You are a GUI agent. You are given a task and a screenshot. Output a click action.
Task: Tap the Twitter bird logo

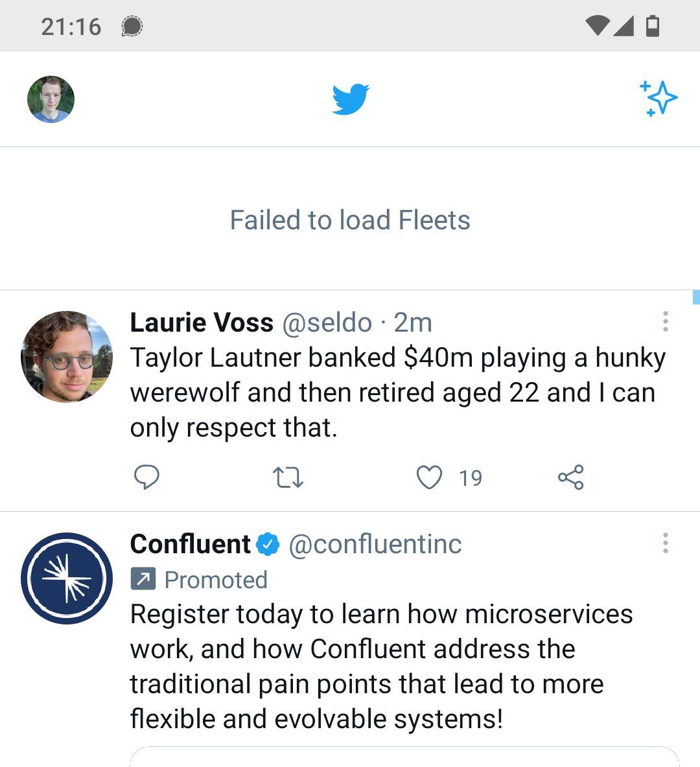coord(351,99)
